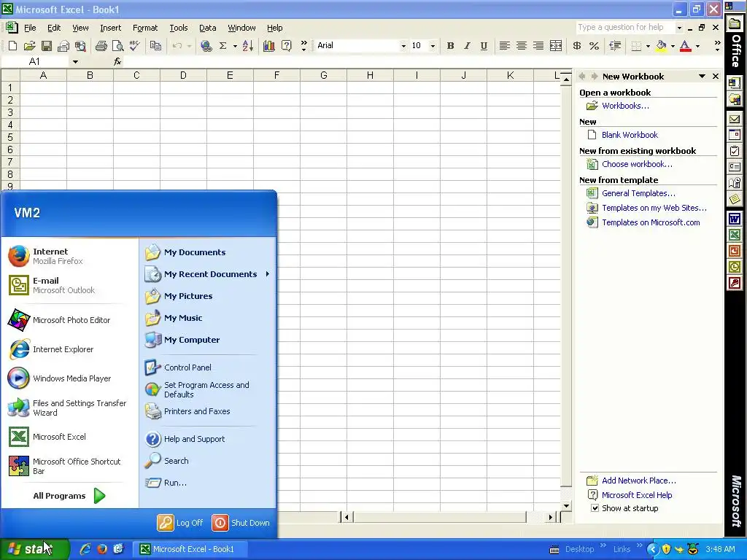747x560 pixels.
Task: Click Choose workbook... link
Action: [x=637, y=164]
